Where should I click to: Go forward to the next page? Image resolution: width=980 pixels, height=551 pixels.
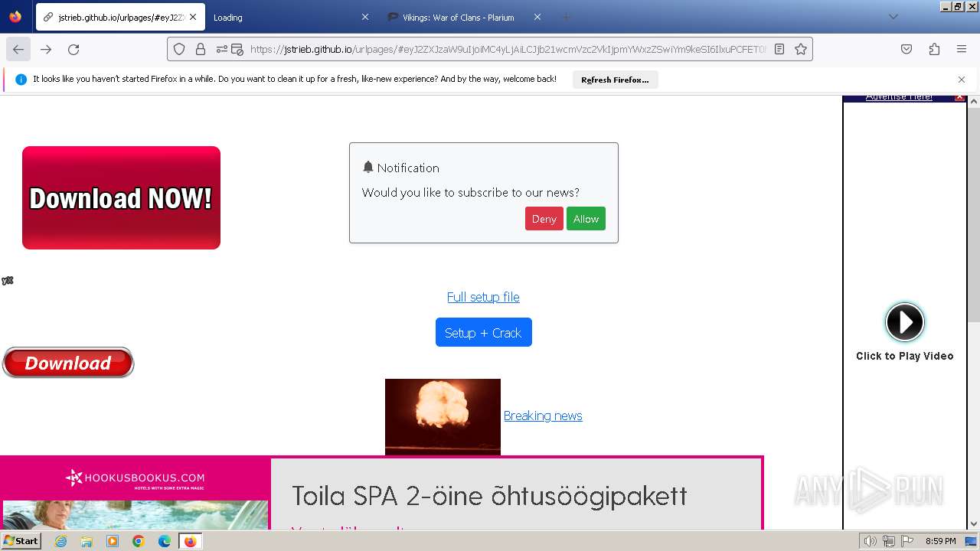(x=46, y=49)
